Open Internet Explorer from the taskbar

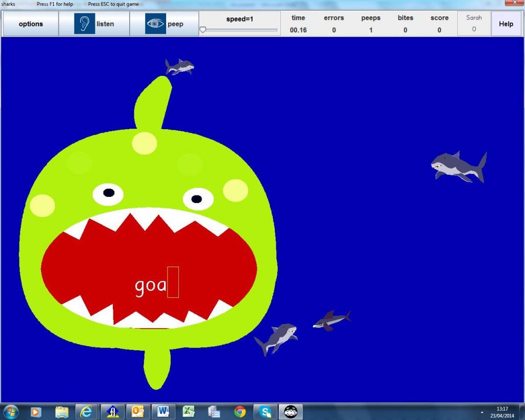[87, 411]
